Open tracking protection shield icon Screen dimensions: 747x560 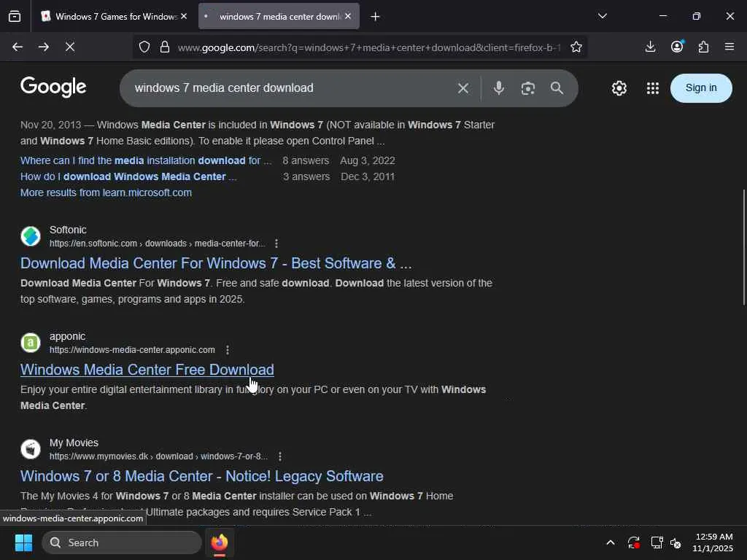(x=144, y=47)
